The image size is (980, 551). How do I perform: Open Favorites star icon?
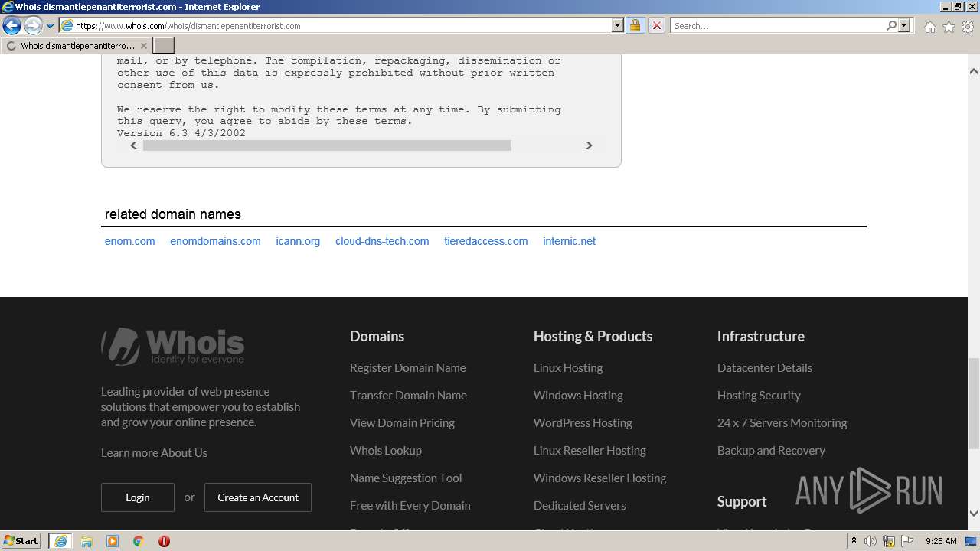[x=949, y=27]
